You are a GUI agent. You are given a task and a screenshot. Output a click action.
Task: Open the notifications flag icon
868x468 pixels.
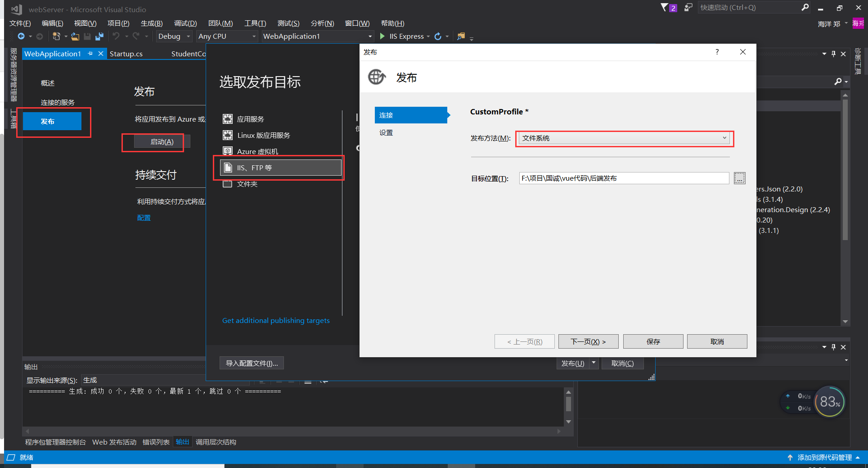[664, 7]
